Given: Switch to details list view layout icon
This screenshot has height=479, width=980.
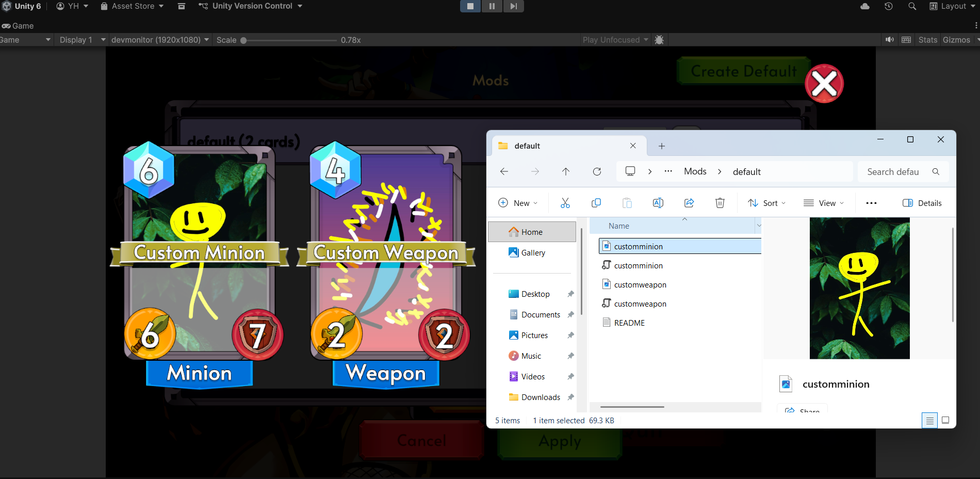Looking at the screenshot, I should pos(929,420).
